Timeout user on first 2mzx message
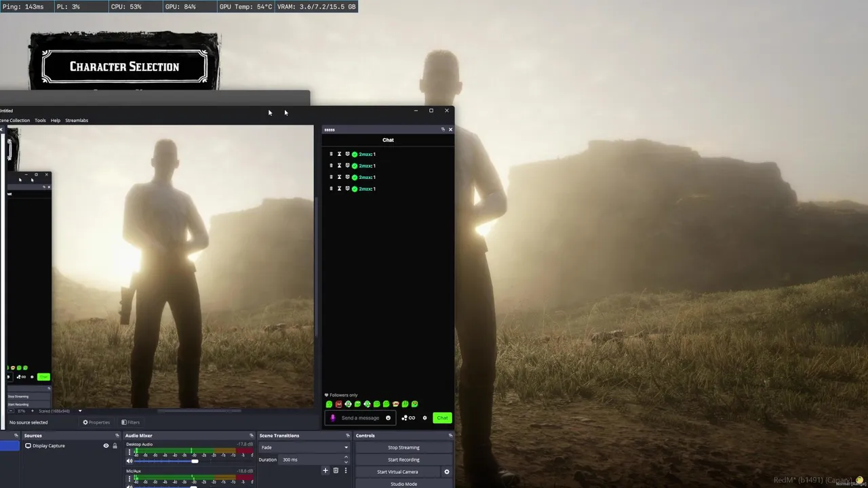868x488 pixels. (339, 154)
